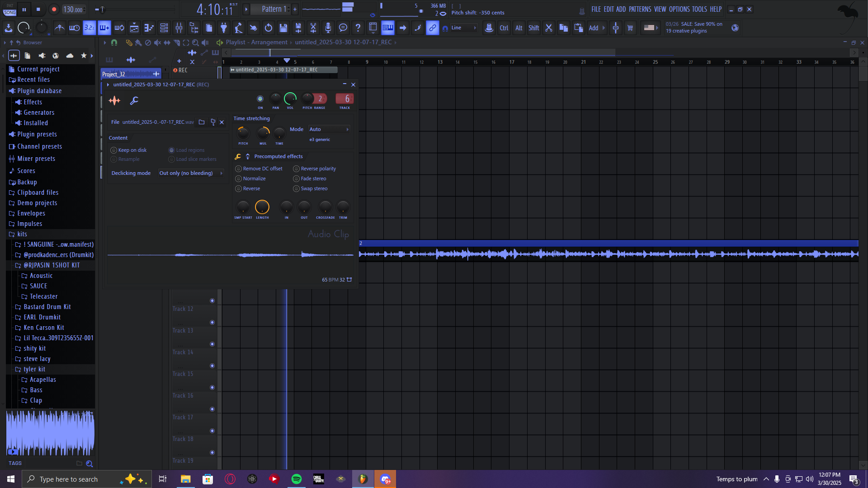Open the Declicking mode dropdown
Screen dimensions: 868x488
[x=191, y=173]
